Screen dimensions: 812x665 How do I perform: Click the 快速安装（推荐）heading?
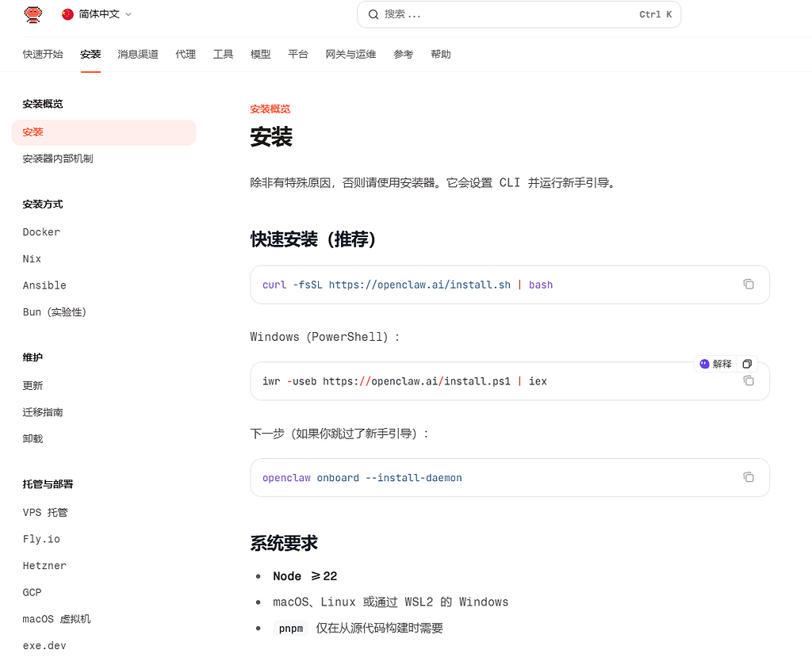click(x=313, y=239)
